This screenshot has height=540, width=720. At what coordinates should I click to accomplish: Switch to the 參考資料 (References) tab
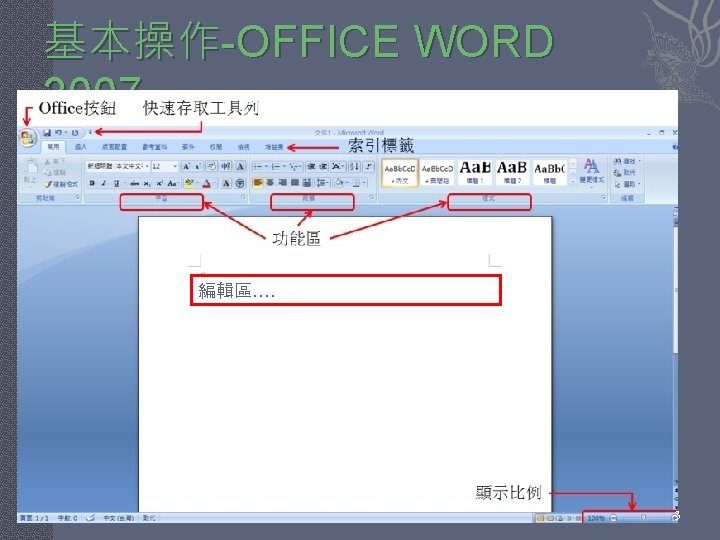coord(155,147)
